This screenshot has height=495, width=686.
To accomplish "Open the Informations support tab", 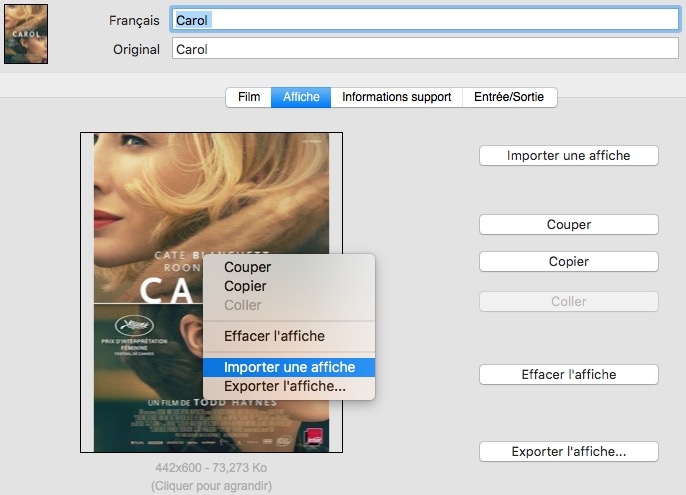I will pos(397,97).
